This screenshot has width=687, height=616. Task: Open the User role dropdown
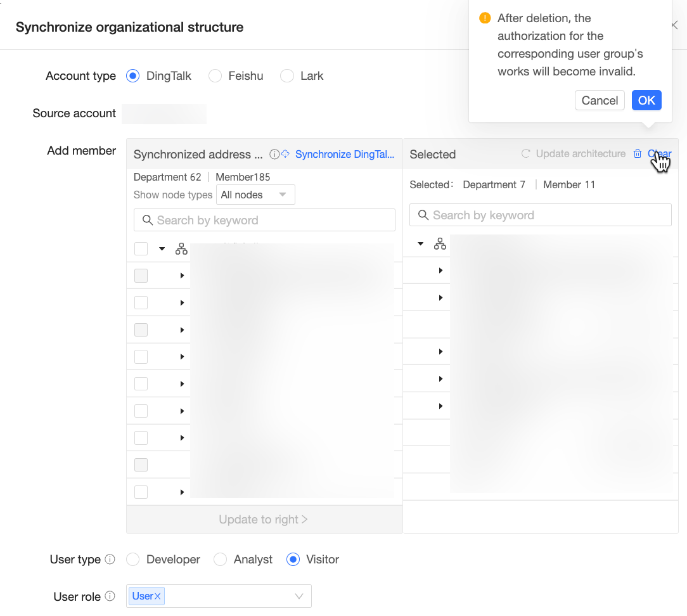click(219, 596)
